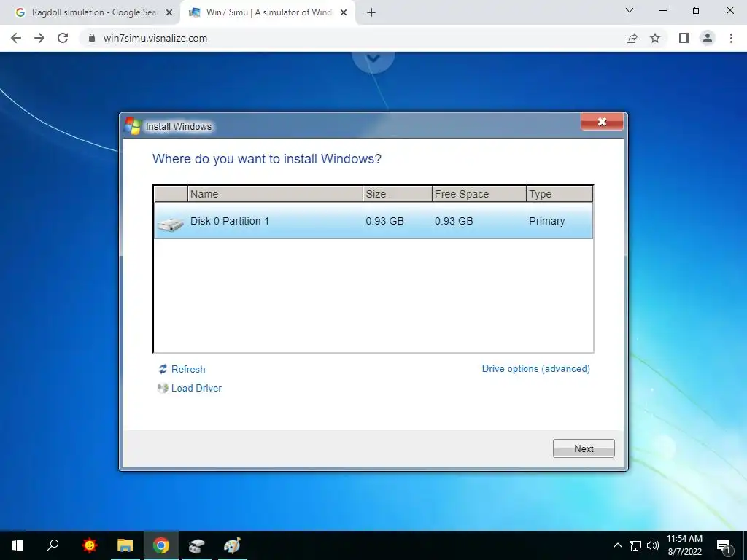Go back in browser history
This screenshot has height=560, width=747.
coord(16,38)
